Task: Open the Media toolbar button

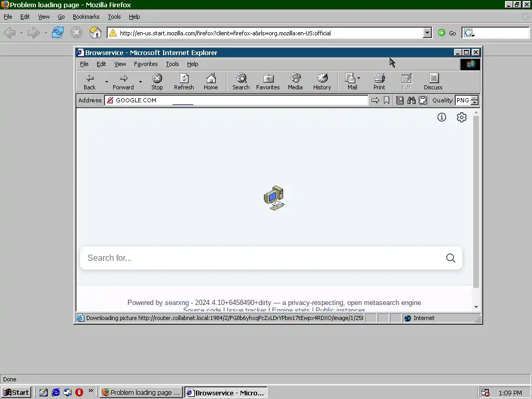Action: pos(295,82)
